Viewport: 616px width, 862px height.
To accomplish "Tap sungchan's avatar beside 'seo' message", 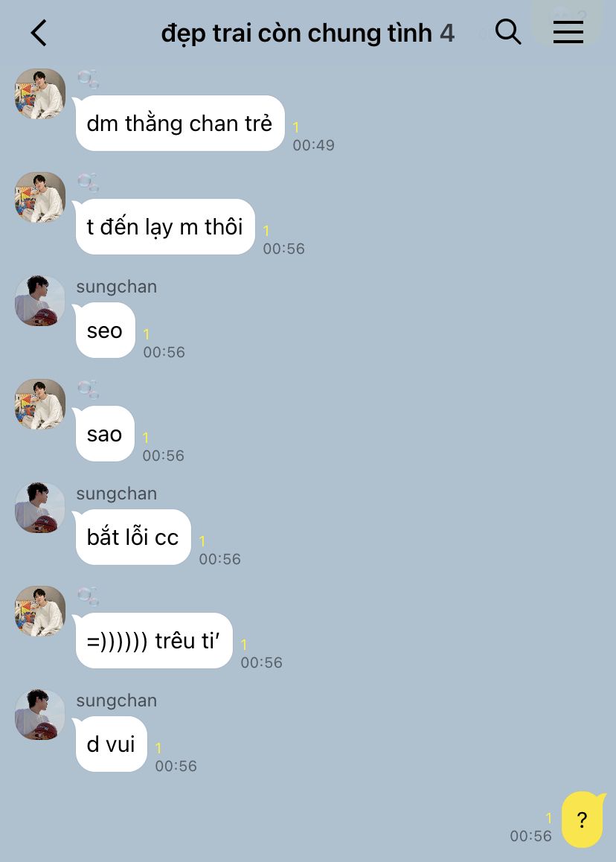I will point(39,301).
